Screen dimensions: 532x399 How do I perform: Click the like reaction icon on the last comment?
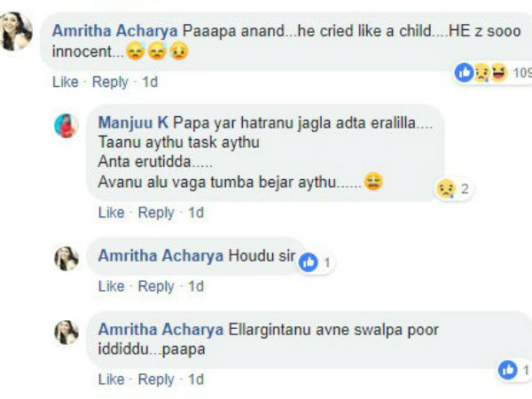[x=508, y=370]
